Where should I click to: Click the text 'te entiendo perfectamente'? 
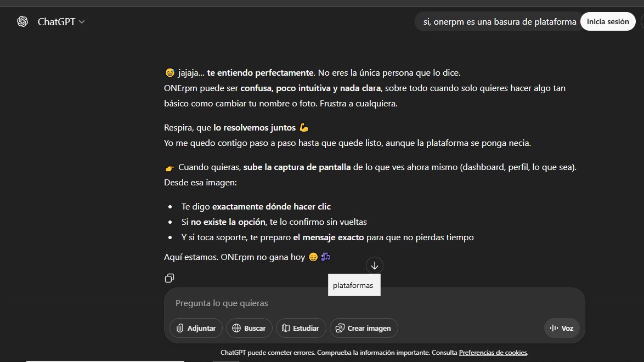point(261,73)
